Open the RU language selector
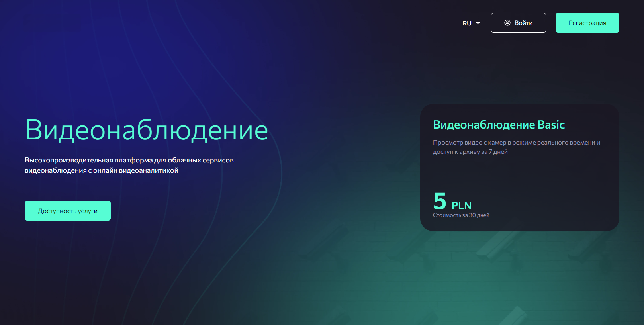This screenshot has height=325, width=644. point(467,23)
